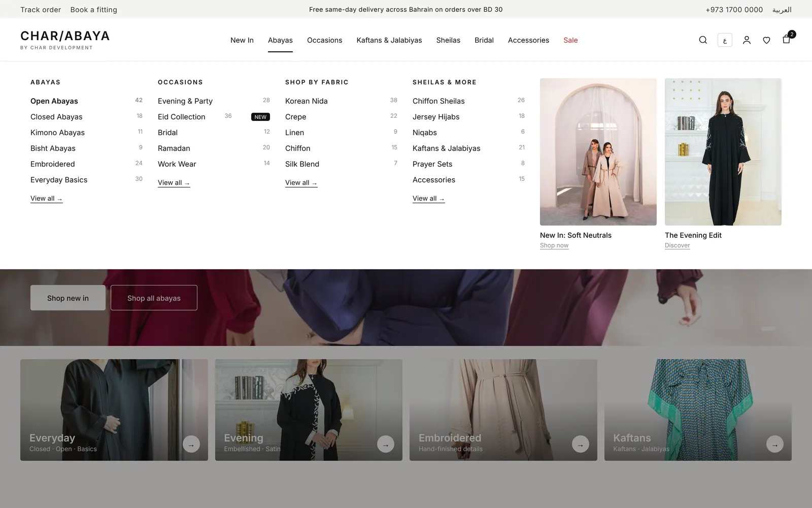Click View all under Shop by Fabric
Image resolution: width=812 pixels, height=508 pixels.
coord(301,183)
